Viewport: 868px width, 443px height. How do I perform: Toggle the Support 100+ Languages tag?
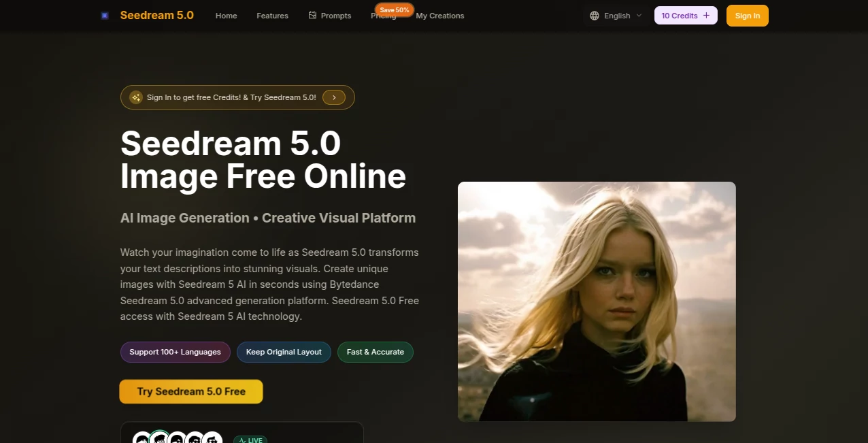pyautogui.click(x=175, y=352)
